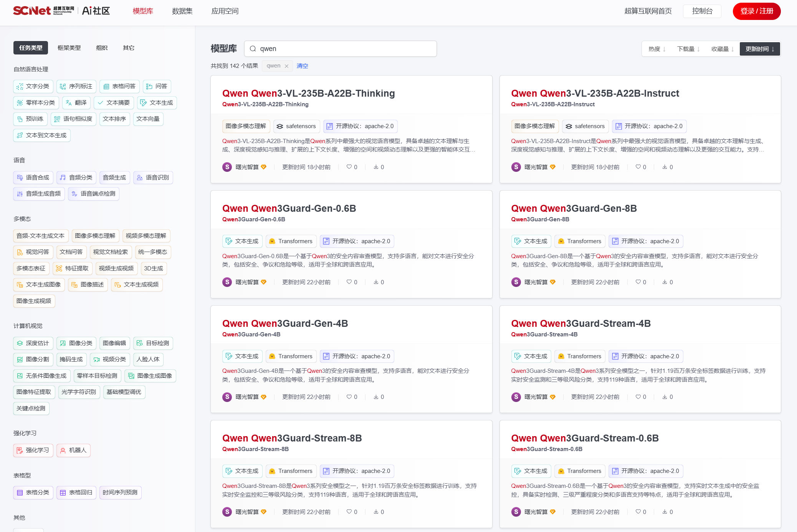Click the search magnifier icon
Image resolution: width=797 pixels, height=532 pixels.
[253, 49]
